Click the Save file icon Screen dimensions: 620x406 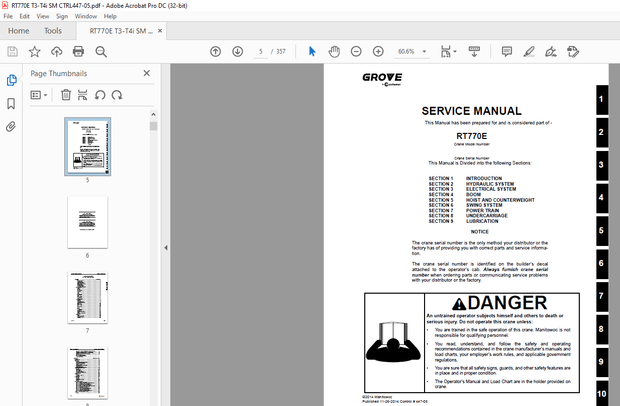point(12,51)
